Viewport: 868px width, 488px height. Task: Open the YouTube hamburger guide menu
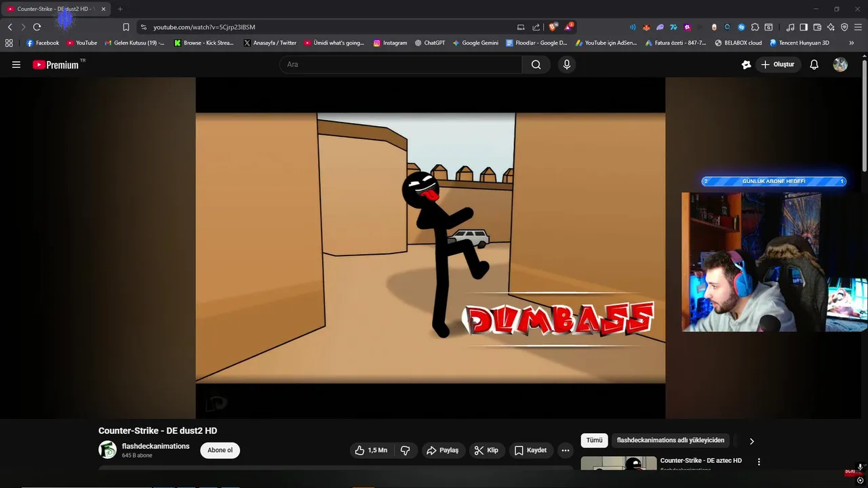[16, 64]
